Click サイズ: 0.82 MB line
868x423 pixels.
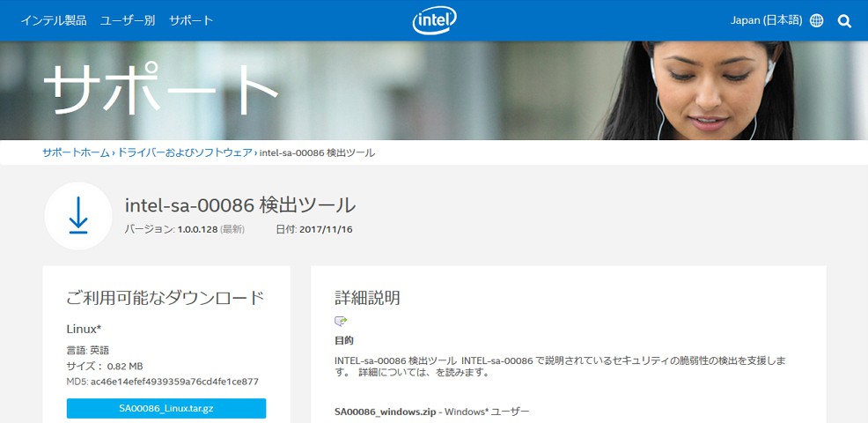point(105,366)
